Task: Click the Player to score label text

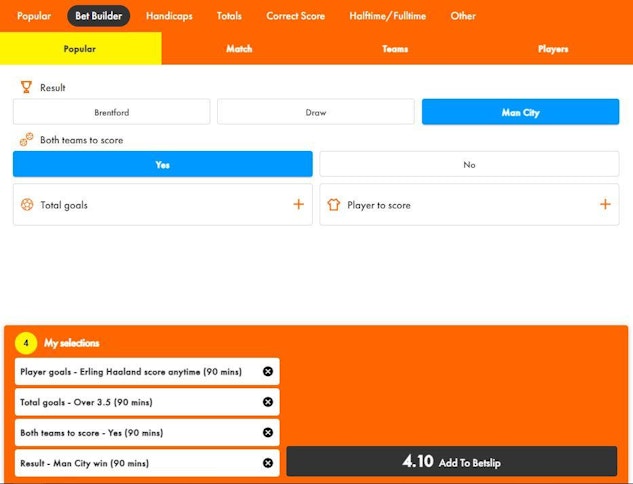Action: pyautogui.click(x=379, y=205)
